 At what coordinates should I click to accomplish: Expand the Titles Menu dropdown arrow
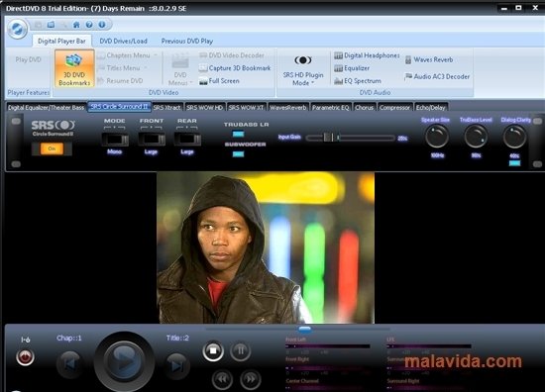tap(146, 68)
